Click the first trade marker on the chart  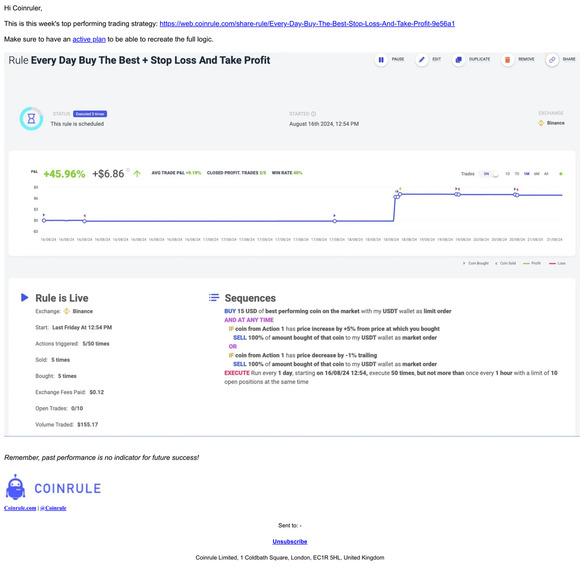[44, 220]
